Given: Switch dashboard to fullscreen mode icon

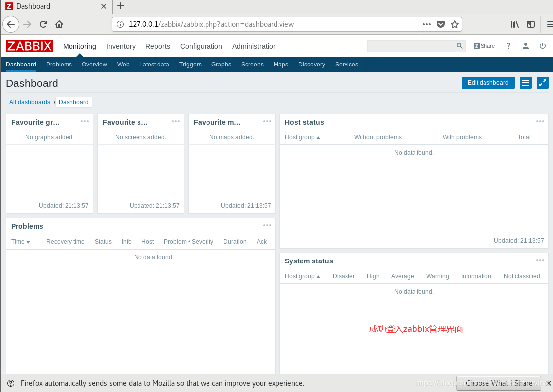Looking at the screenshot, I should click(543, 83).
